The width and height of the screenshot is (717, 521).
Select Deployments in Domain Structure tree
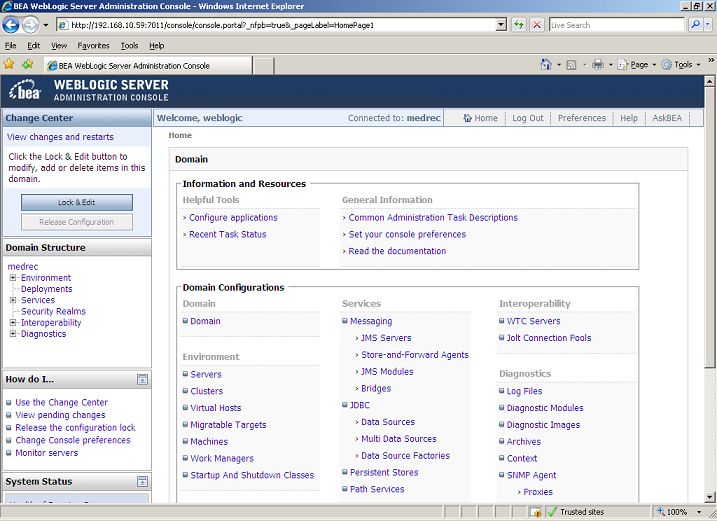[47, 289]
